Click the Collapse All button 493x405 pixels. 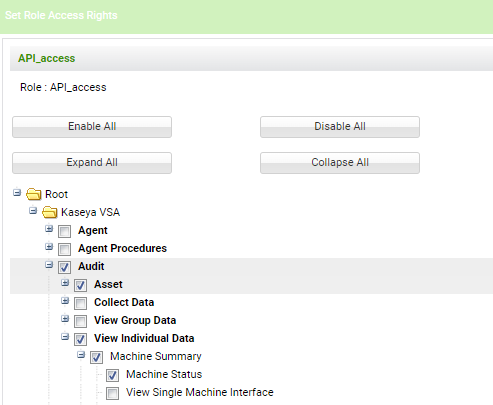(x=340, y=163)
